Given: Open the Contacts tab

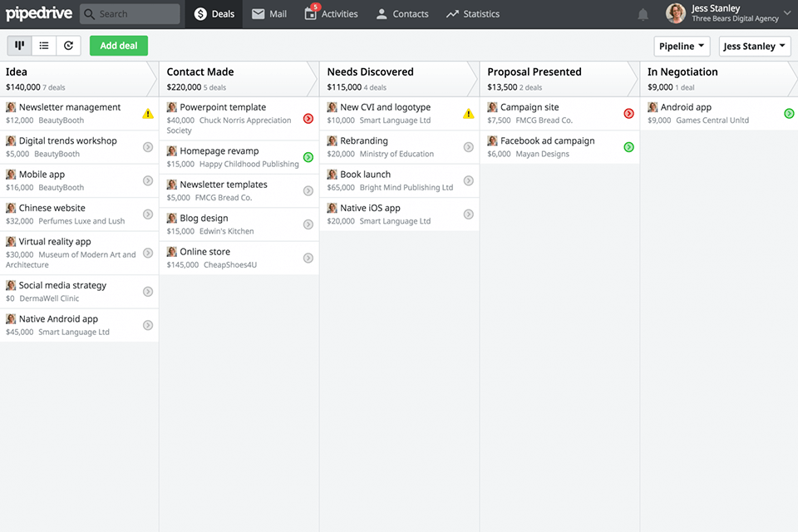Looking at the screenshot, I should [x=402, y=14].
